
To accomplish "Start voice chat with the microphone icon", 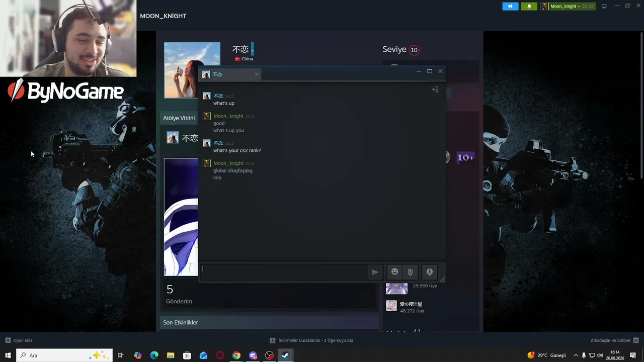I will click(430, 272).
